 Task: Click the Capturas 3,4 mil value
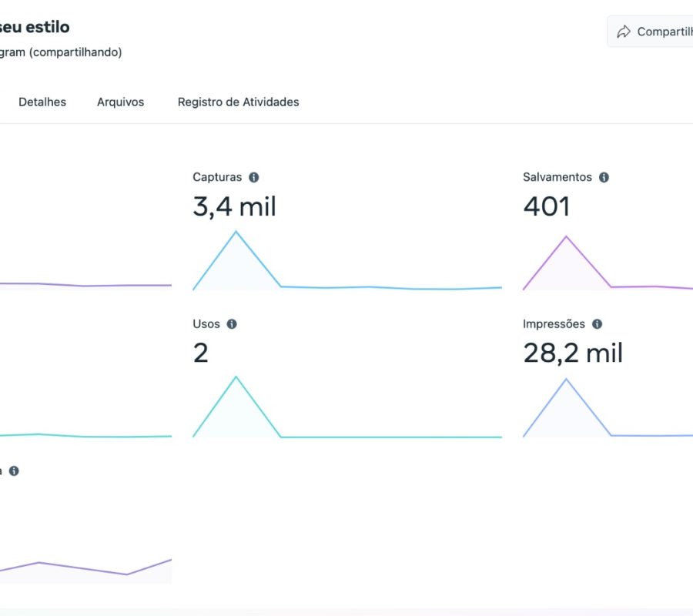click(x=234, y=206)
